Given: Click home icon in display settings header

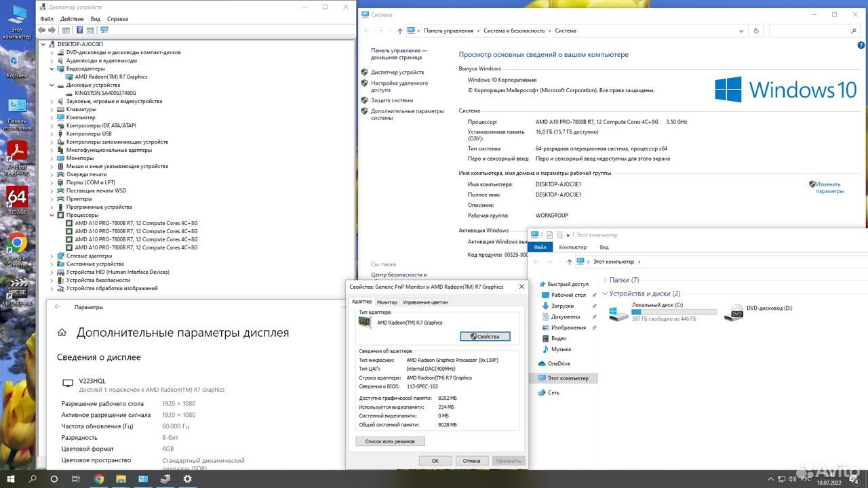Looking at the screenshot, I should (62, 333).
